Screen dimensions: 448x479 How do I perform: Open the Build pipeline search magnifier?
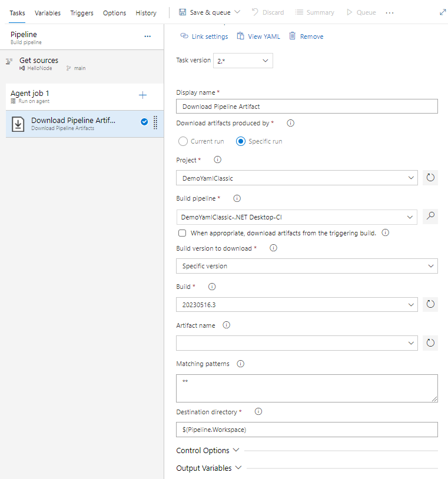coord(430,216)
